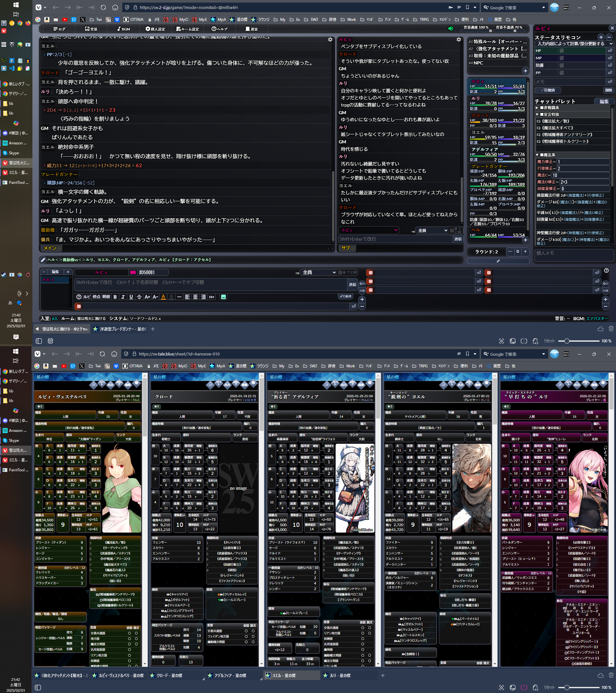
Task: Increment round counter with plus button
Action: coord(525,252)
